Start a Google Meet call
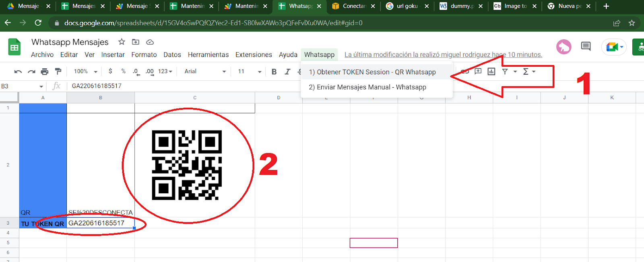 [612, 47]
